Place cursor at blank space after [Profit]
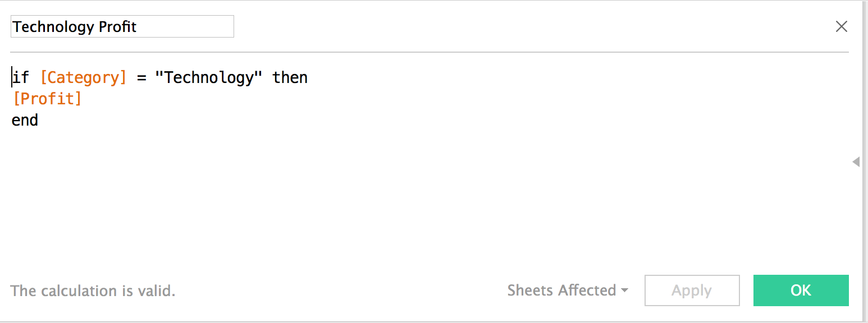Viewport: 868px width, 323px height. (x=281, y=99)
